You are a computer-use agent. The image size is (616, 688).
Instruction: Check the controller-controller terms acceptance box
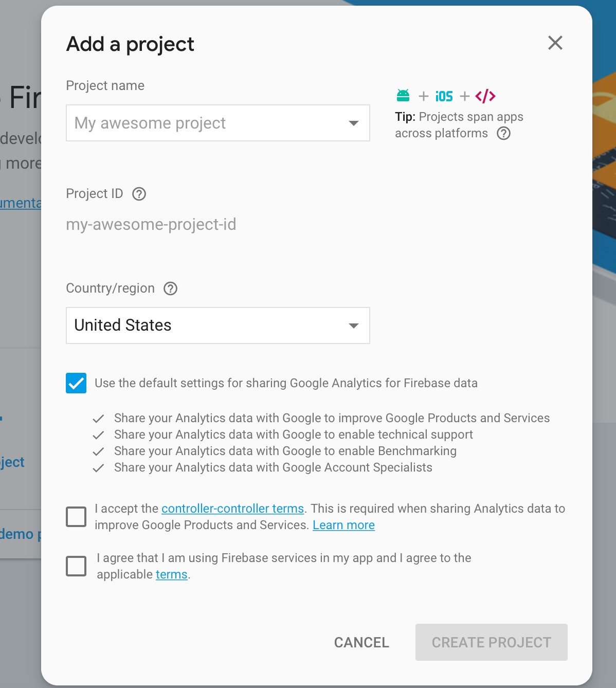[x=76, y=517]
